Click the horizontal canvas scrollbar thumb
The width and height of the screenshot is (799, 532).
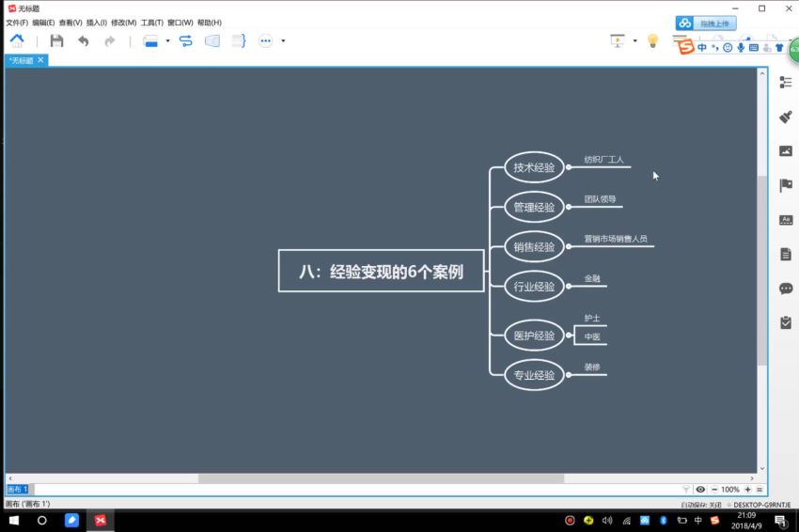(x=381, y=478)
